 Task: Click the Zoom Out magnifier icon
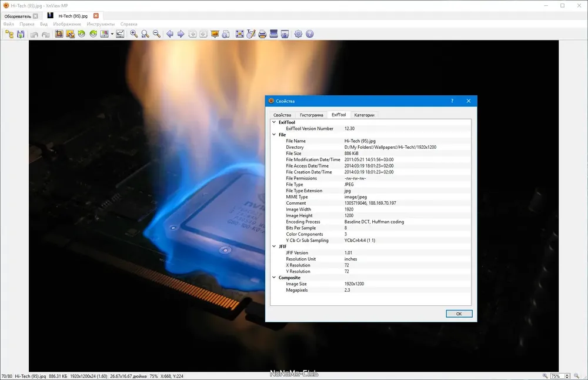pyautogui.click(x=157, y=34)
